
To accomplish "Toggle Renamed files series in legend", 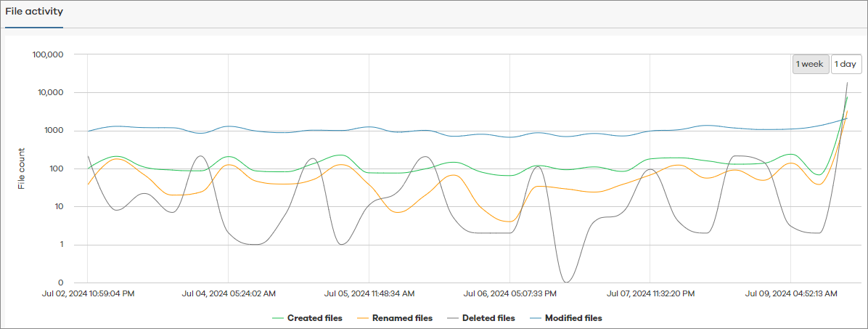I will [x=401, y=318].
